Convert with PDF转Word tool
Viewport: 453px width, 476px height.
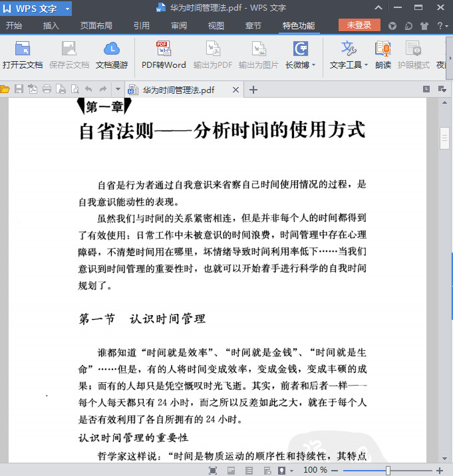pyautogui.click(x=164, y=55)
